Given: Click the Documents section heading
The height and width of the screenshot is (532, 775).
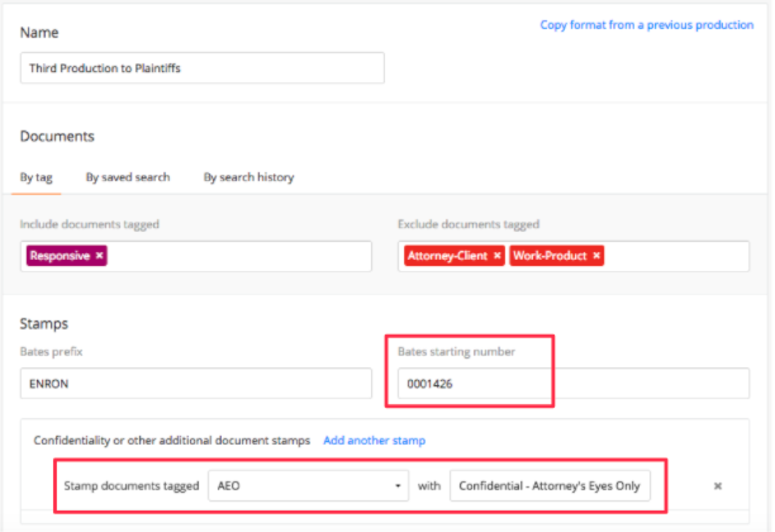Looking at the screenshot, I should click(x=57, y=137).
